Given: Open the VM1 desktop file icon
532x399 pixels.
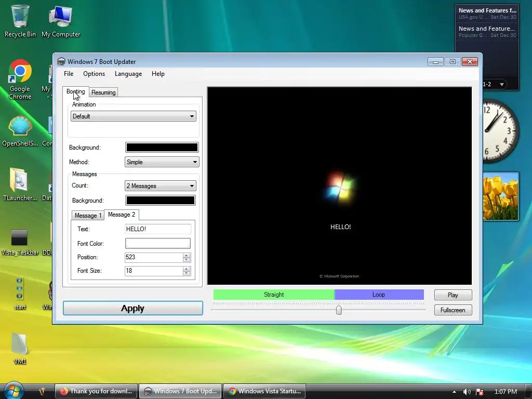Looking at the screenshot, I should 20,348.
